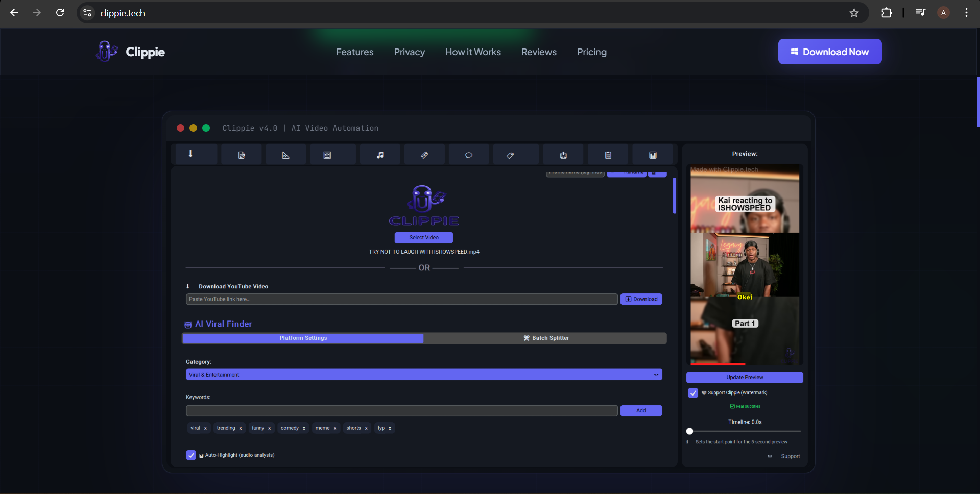Screen dimensions: 980x494
Task: Switch to the Platform Settings tab
Action: [303, 338]
